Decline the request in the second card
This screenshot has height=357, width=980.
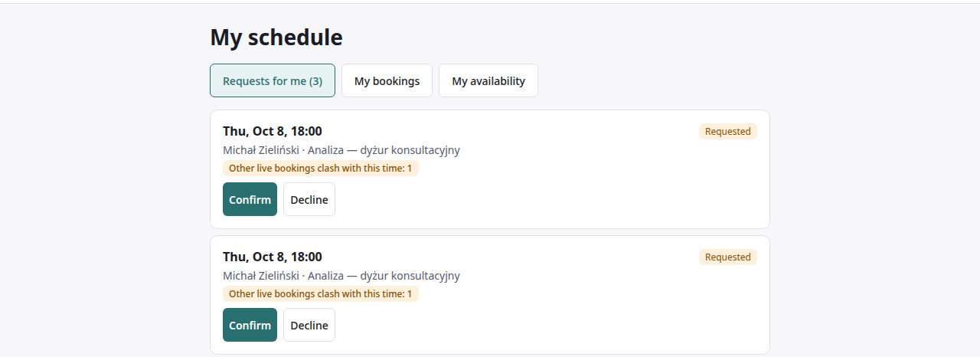pyautogui.click(x=309, y=325)
